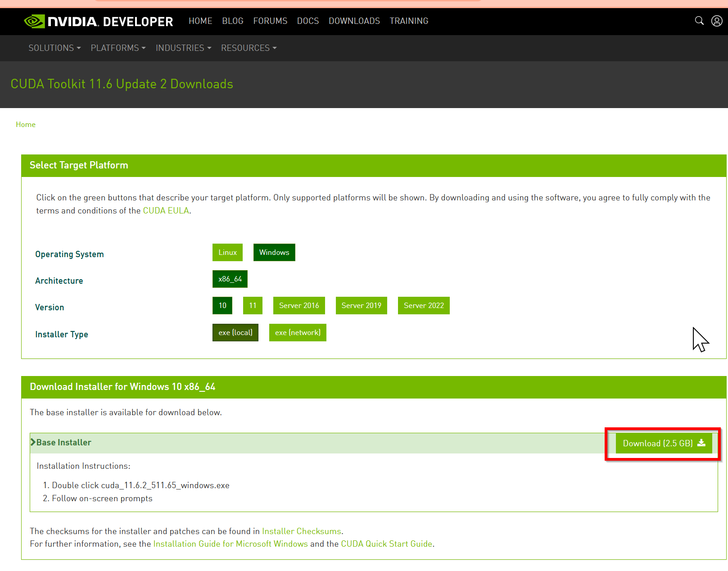Open DOCS in the top navigation
728x571 pixels.
(308, 21)
